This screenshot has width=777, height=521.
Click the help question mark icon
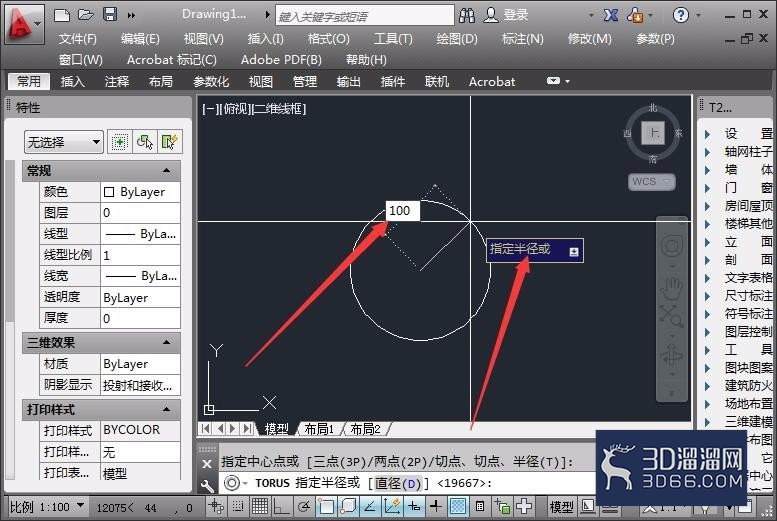click(x=681, y=15)
